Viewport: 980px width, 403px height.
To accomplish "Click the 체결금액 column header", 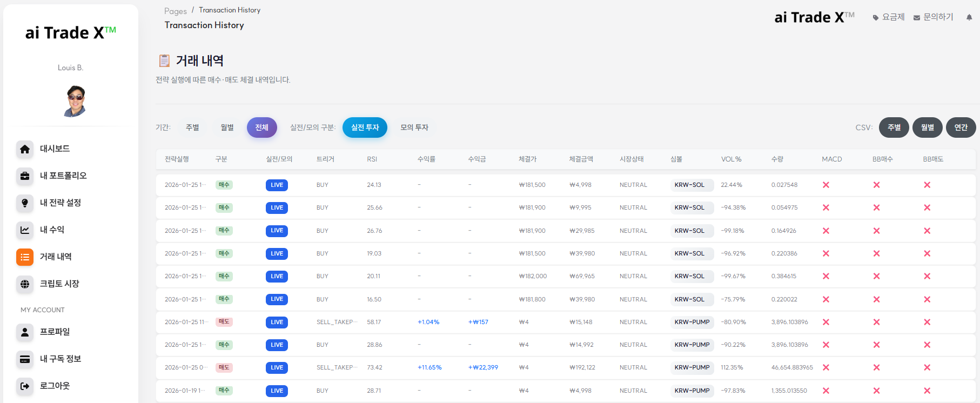I will point(581,159).
